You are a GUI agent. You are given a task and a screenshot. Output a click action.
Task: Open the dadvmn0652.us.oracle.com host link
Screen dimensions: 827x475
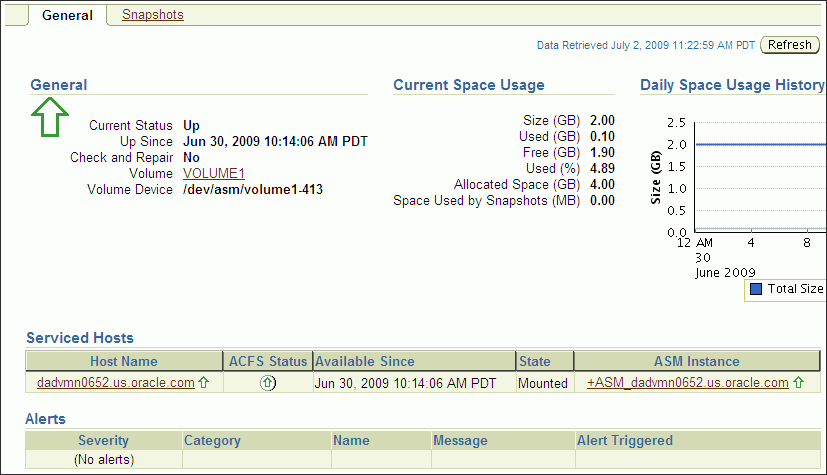116,383
